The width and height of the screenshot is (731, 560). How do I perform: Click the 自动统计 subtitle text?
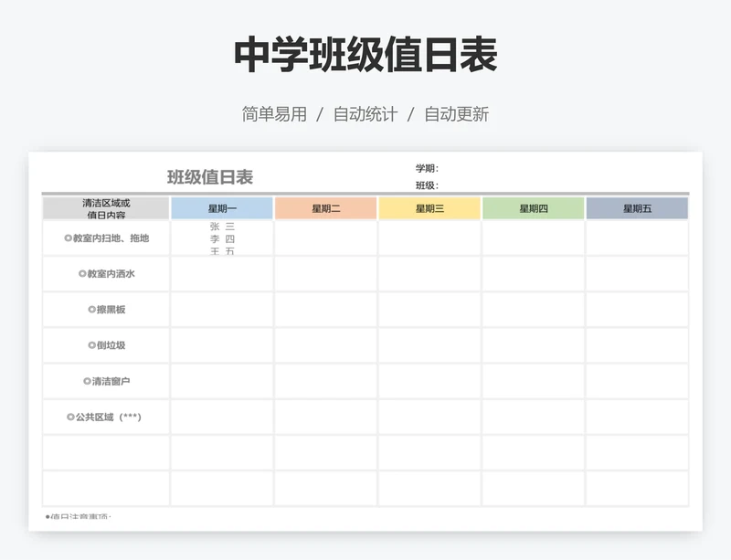coord(365,114)
